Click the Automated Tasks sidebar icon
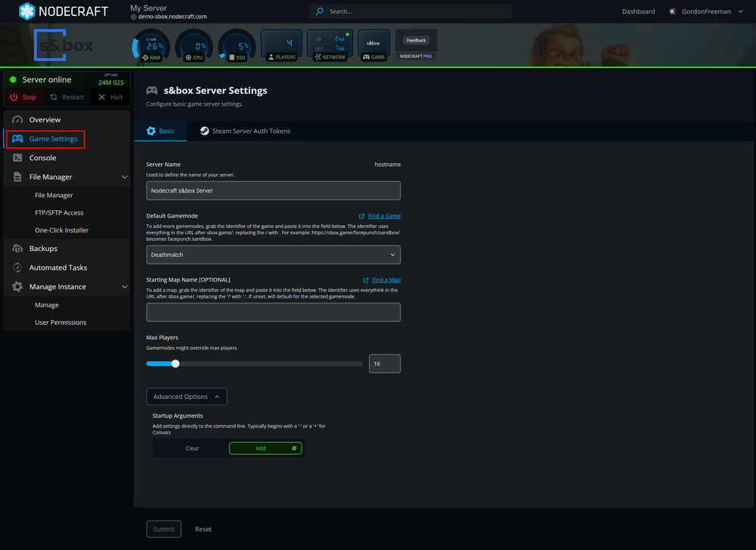The height and width of the screenshot is (550, 756). (x=17, y=267)
